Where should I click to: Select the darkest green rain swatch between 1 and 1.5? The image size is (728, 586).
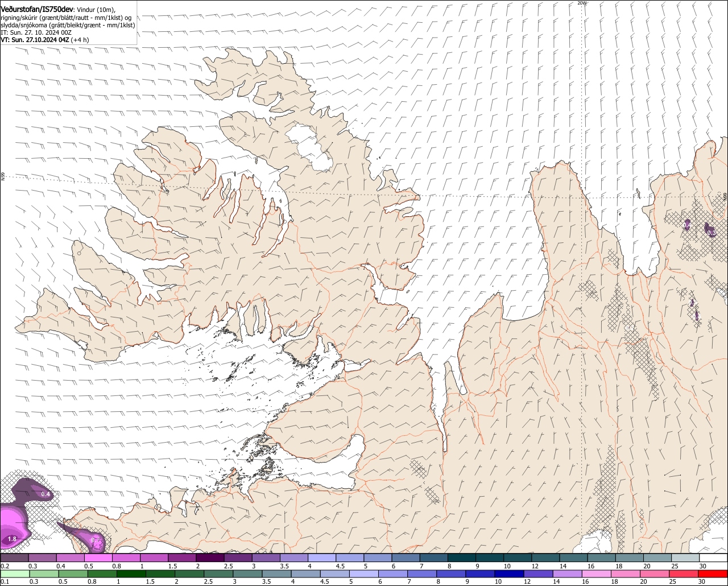click(x=131, y=573)
